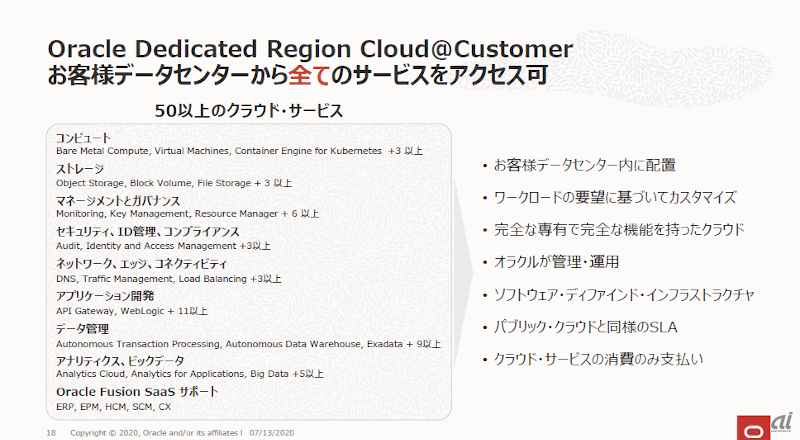
Task: Click the 'Oracle Fusion SaaS サポート' heading
Action: 137,392
